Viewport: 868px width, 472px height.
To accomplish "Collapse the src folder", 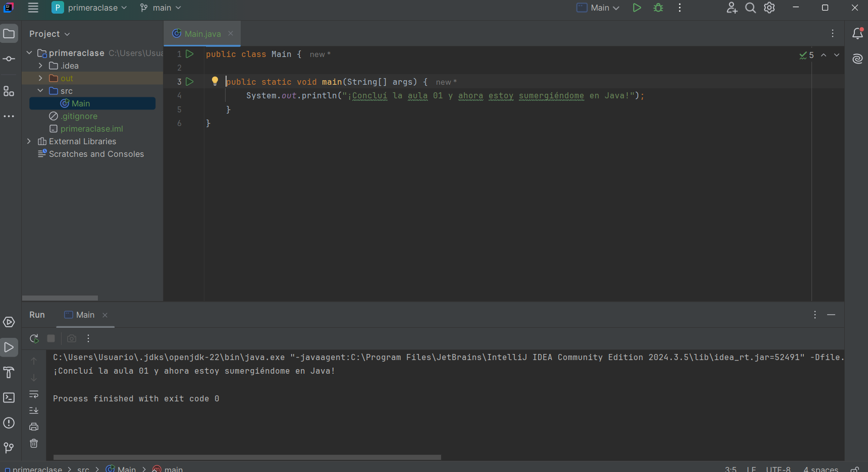I will tap(40, 91).
